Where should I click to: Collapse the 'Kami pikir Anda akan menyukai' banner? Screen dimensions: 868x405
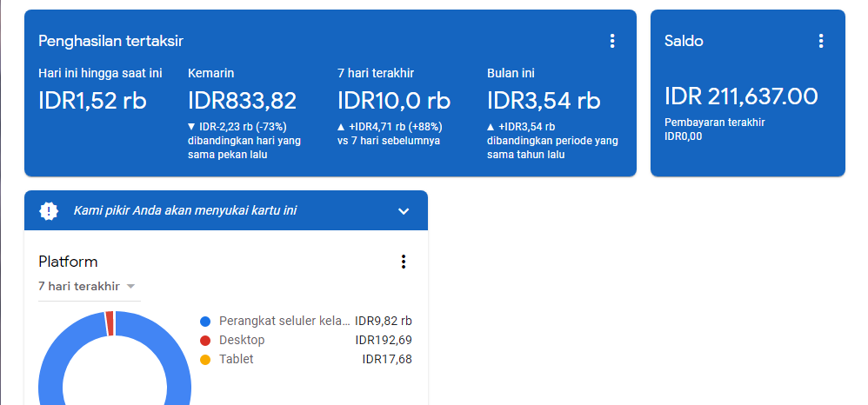403,211
